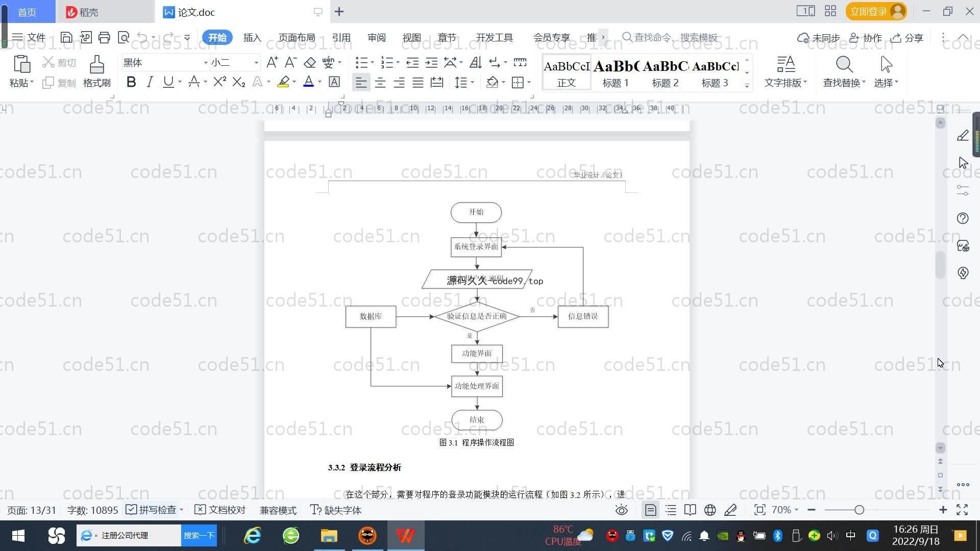Switch to the 视图 tab
The height and width of the screenshot is (551, 980).
pos(411,37)
